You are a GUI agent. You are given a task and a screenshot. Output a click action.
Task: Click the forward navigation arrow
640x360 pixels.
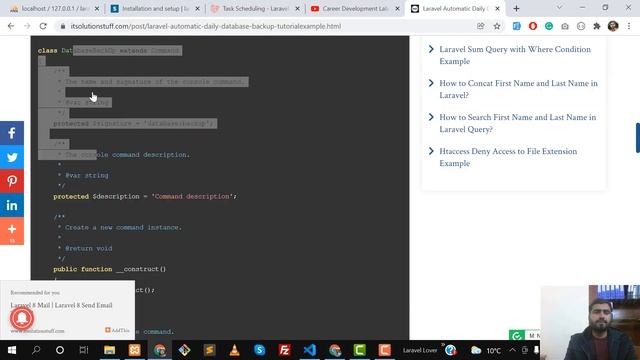27,26
